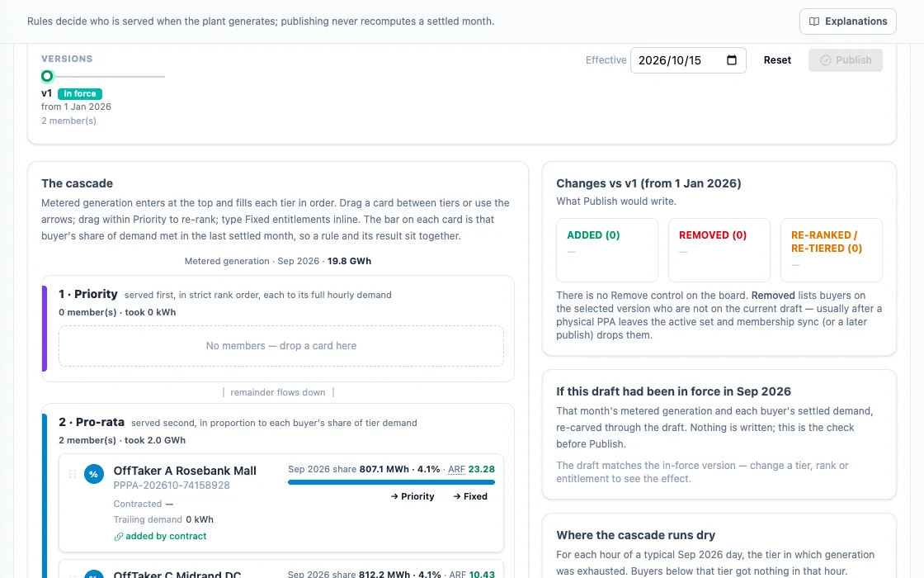The height and width of the screenshot is (578, 924).
Task: Click "If this draft had been in force" heading
Action: tap(673, 391)
